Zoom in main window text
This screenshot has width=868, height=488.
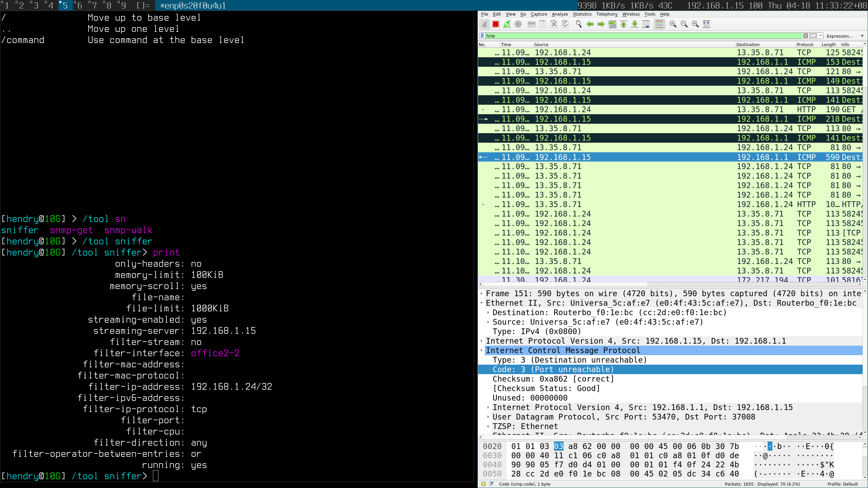(x=673, y=24)
